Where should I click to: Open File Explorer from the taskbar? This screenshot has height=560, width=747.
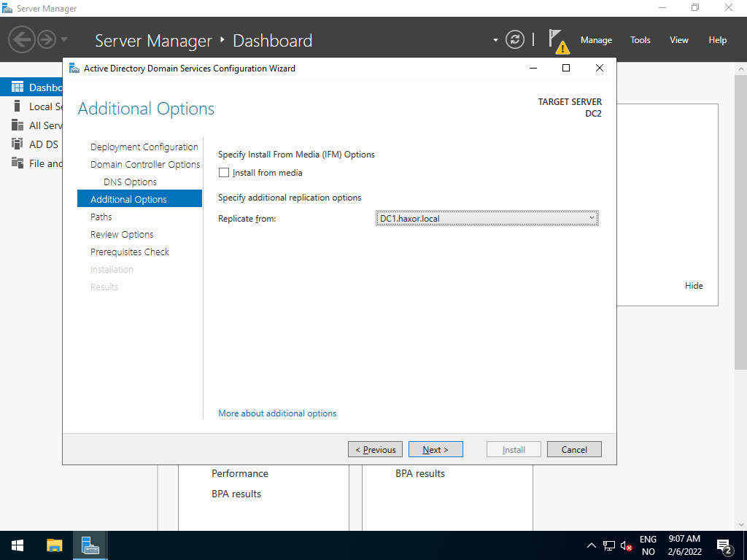[55, 545]
